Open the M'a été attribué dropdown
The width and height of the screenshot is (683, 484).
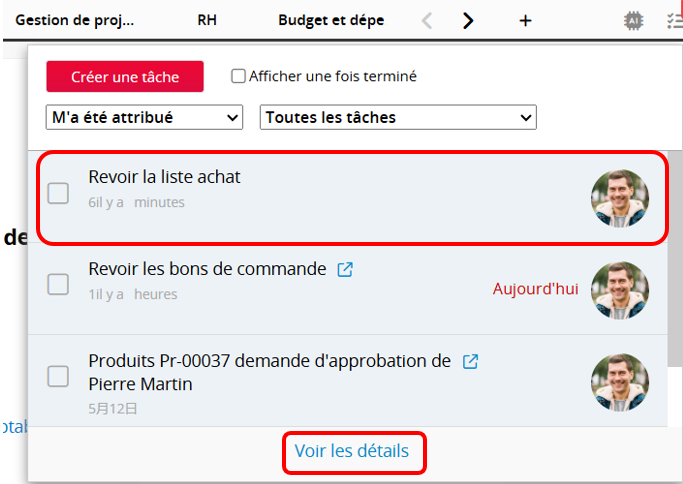click(x=144, y=117)
